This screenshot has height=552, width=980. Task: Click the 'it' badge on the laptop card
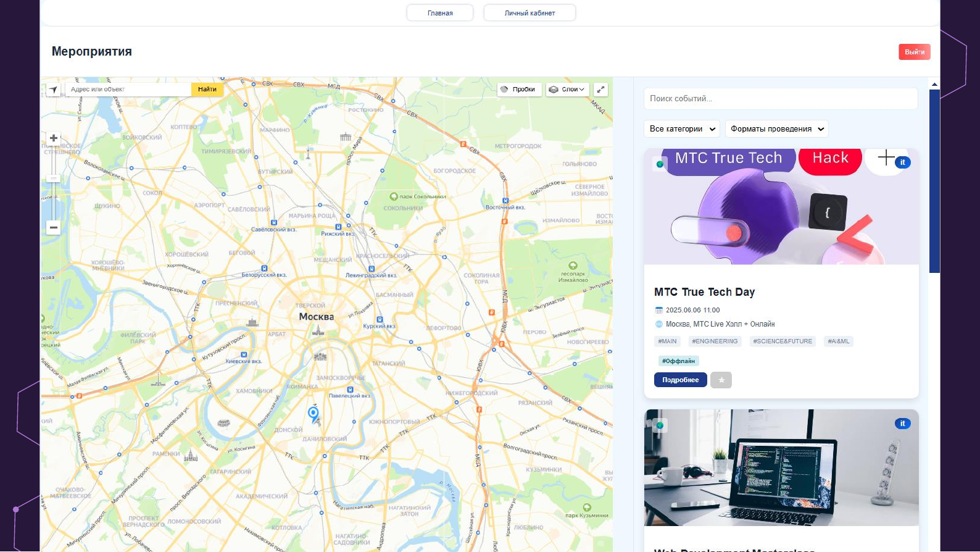point(902,424)
